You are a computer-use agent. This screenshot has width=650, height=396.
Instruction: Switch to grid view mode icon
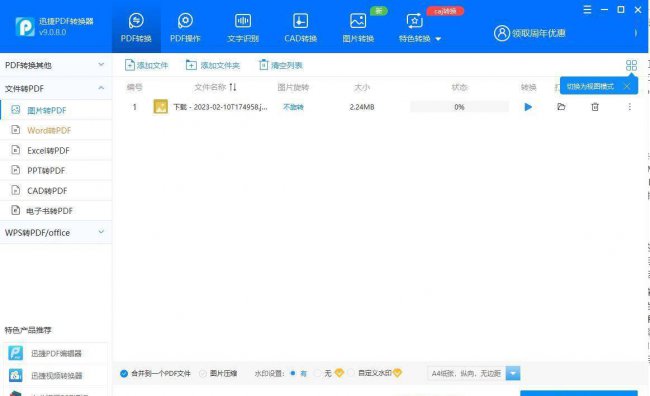coord(631,65)
